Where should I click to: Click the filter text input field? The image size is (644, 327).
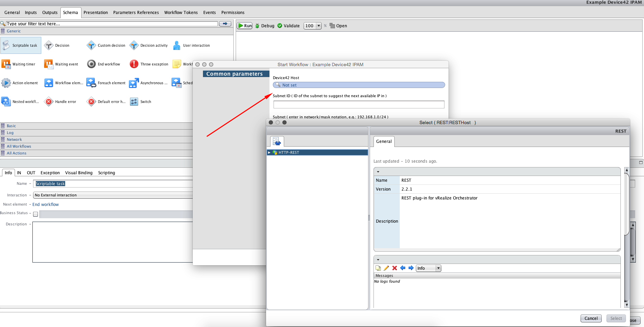click(x=112, y=24)
